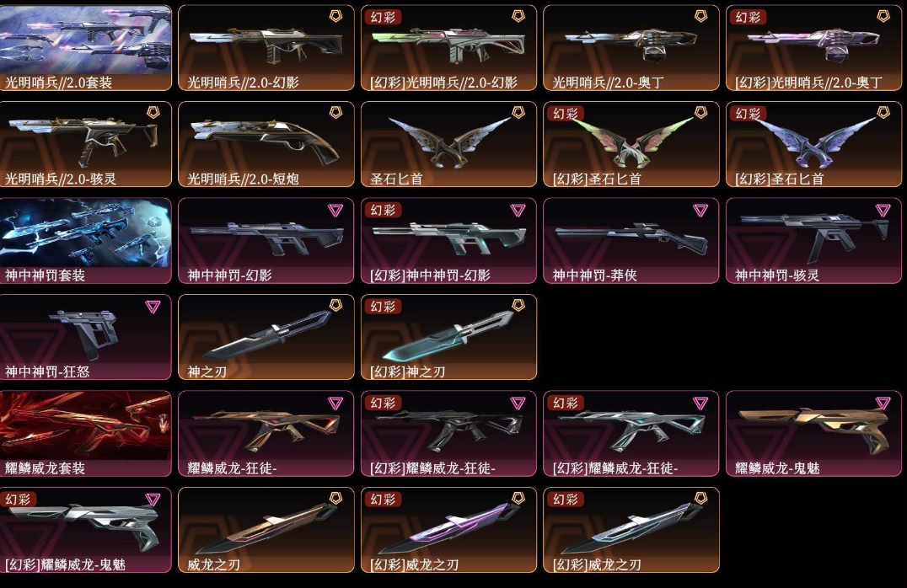This screenshot has height=588, width=907.
Task: Open the red 耀鳞威龙套装 bundle thumbnail
Action: [86, 425]
